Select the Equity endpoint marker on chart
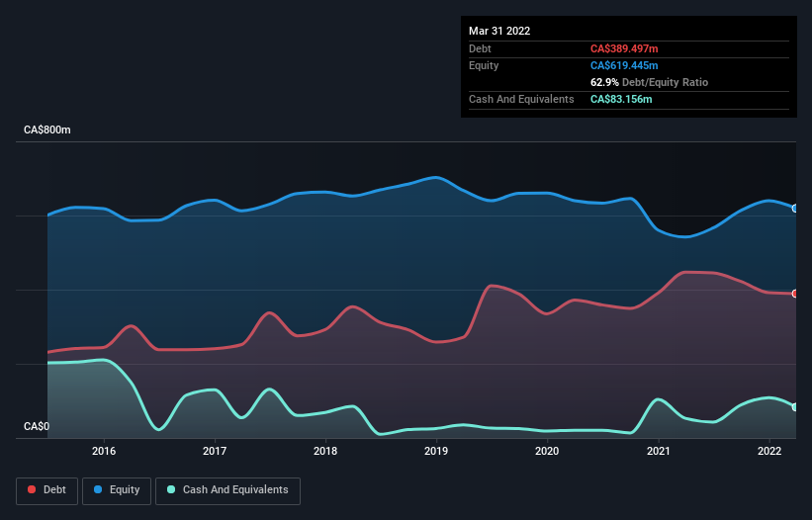This screenshot has height=520, width=812. click(x=795, y=209)
